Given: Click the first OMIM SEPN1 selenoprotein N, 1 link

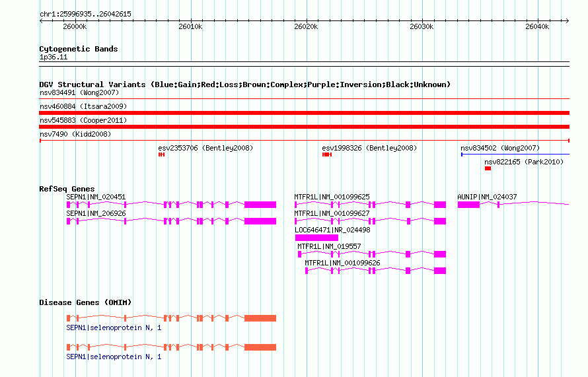Looking at the screenshot, I should 114,327.
